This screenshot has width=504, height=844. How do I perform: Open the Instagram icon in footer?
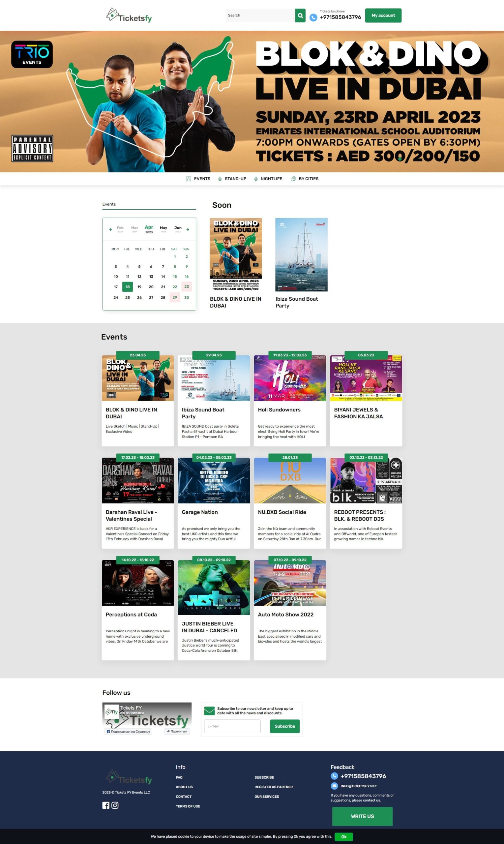point(115,805)
